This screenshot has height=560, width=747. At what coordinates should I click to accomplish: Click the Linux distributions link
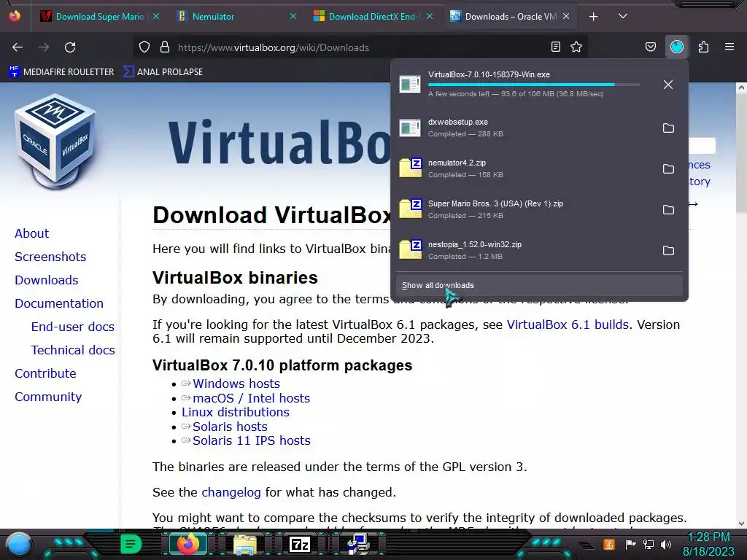click(x=236, y=412)
